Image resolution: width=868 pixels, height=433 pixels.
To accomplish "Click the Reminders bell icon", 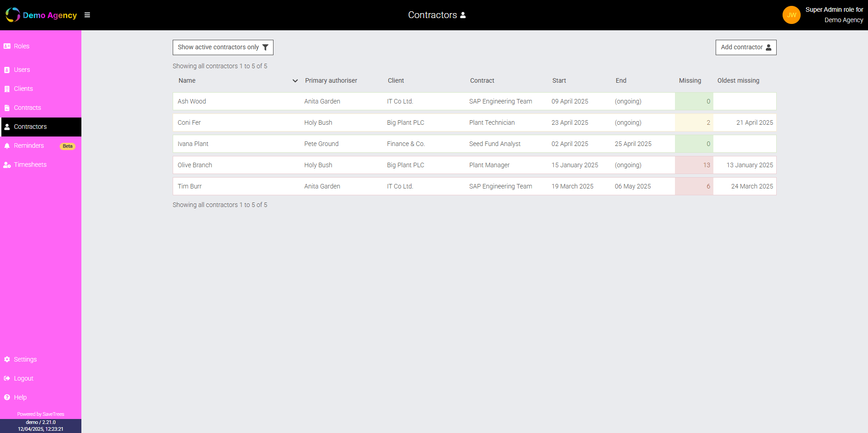I will [7, 146].
